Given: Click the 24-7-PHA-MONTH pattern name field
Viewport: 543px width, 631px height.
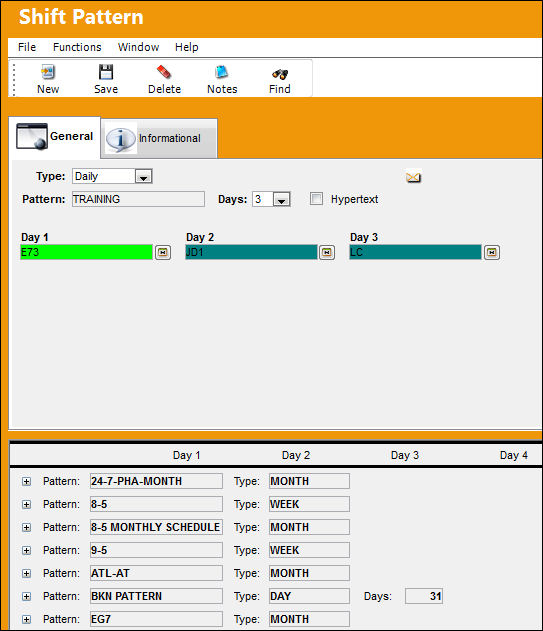Looking at the screenshot, I should (x=156, y=481).
